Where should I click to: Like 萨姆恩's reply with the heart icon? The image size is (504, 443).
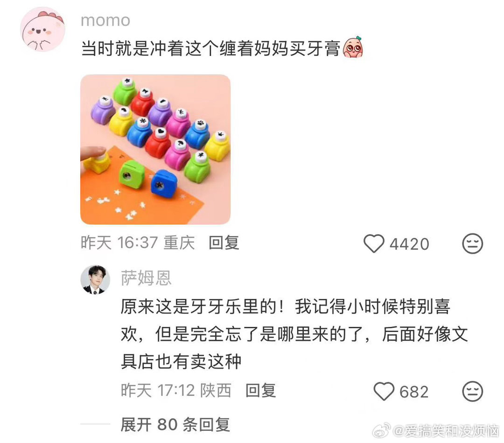pyautogui.click(x=384, y=391)
